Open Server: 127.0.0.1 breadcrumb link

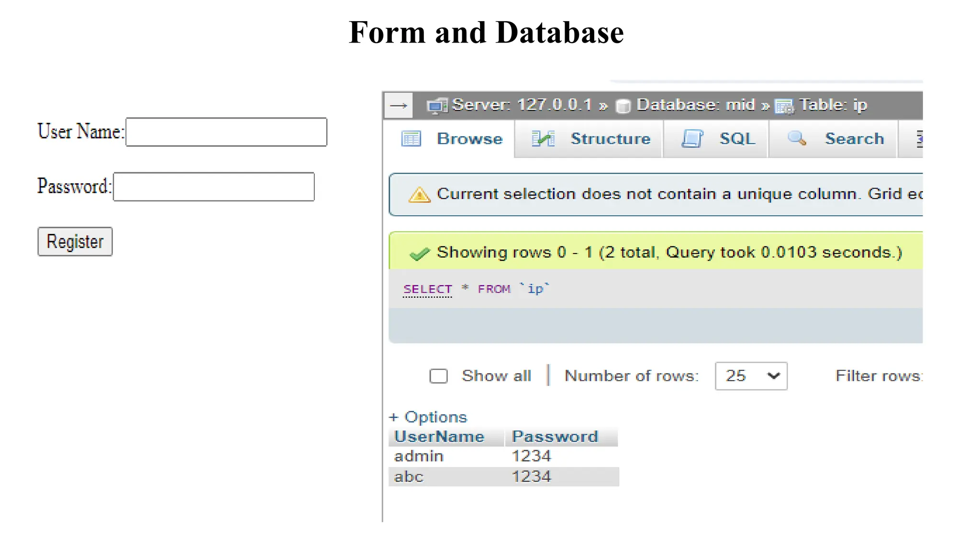[522, 105]
